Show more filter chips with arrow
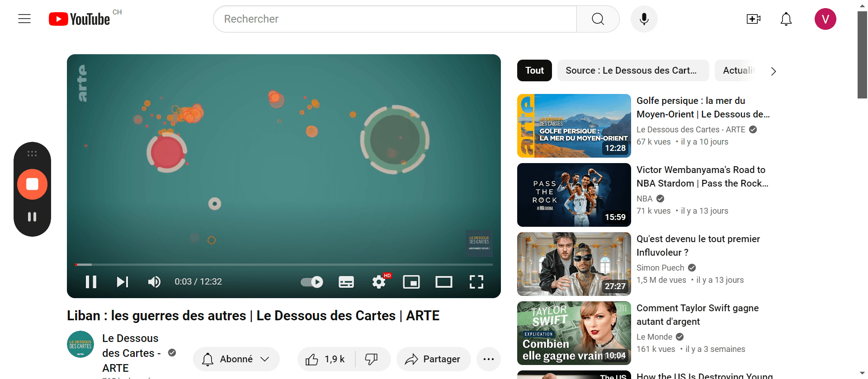The height and width of the screenshot is (379, 868). tap(774, 71)
